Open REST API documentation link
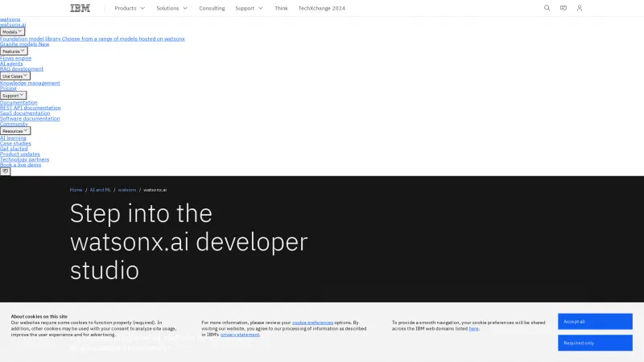Image resolution: width=644 pixels, height=362 pixels. click(31, 108)
